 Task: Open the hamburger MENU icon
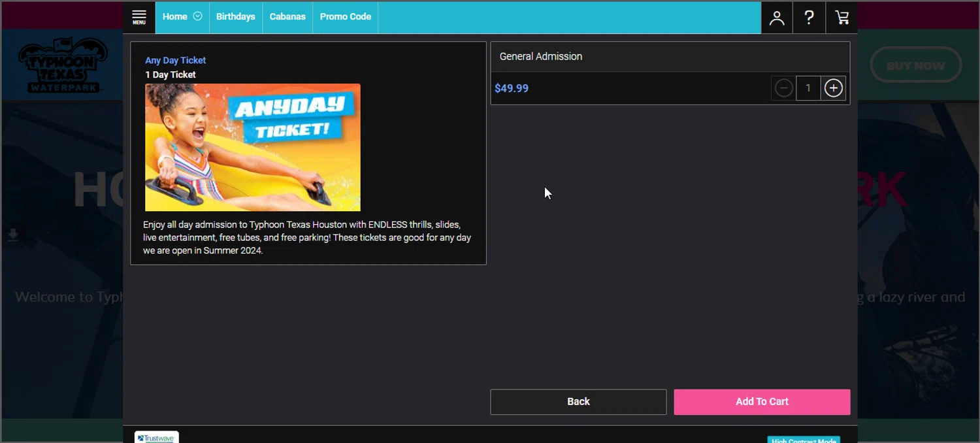coord(139,17)
